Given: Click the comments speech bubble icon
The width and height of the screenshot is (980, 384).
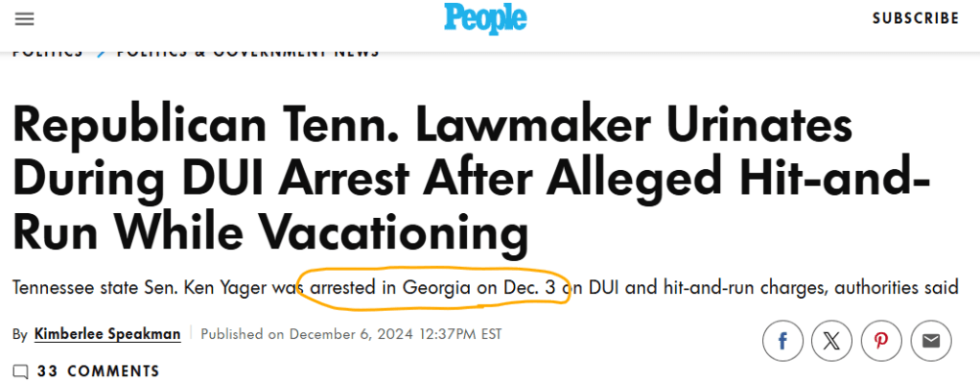Looking at the screenshot, I should pyautogui.click(x=20, y=372).
